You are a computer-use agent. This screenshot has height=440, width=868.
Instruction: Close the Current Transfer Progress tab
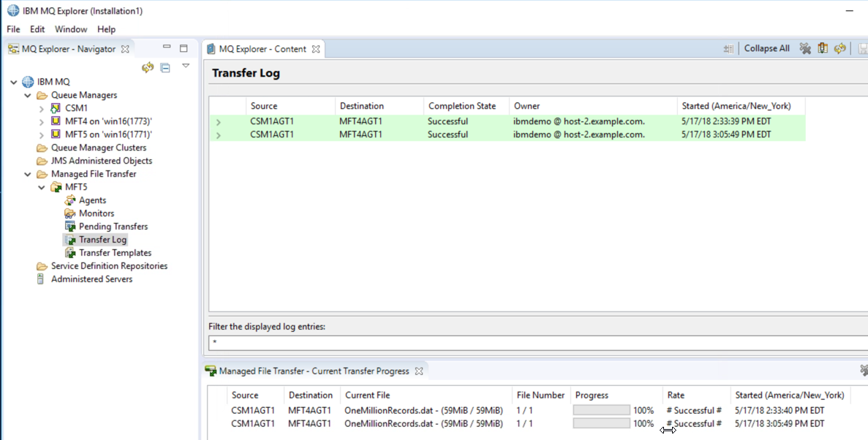[x=419, y=371]
